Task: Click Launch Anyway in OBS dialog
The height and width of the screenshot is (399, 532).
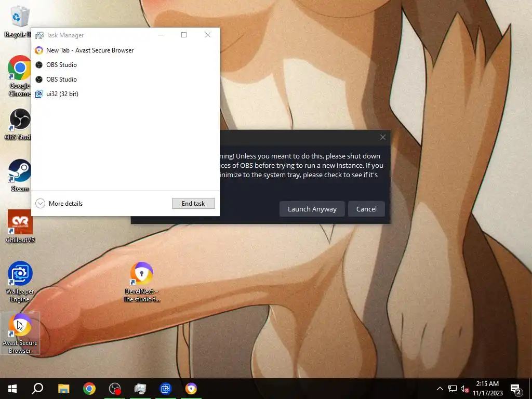Action: [312, 209]
